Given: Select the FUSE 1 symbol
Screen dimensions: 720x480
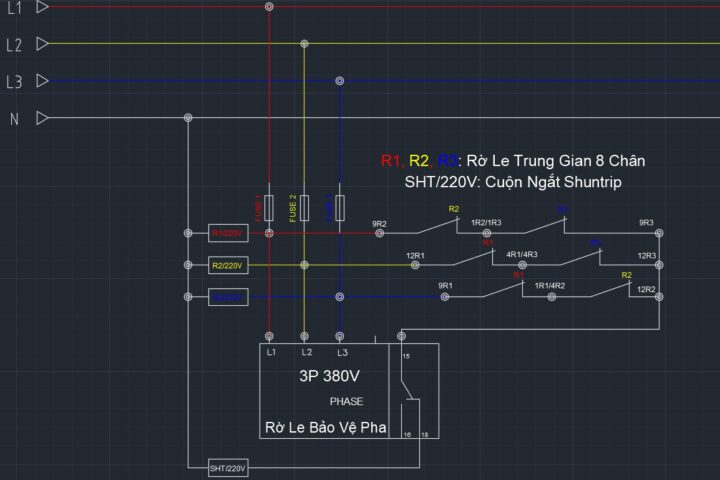Looking at the screenshot, I should (x=269, y=208).
